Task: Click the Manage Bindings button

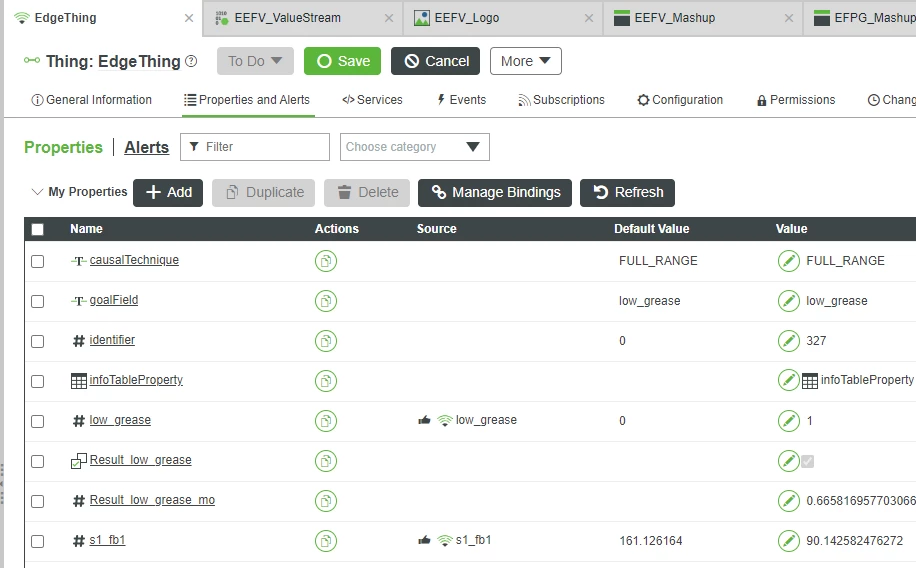Action: pos(495,192)
